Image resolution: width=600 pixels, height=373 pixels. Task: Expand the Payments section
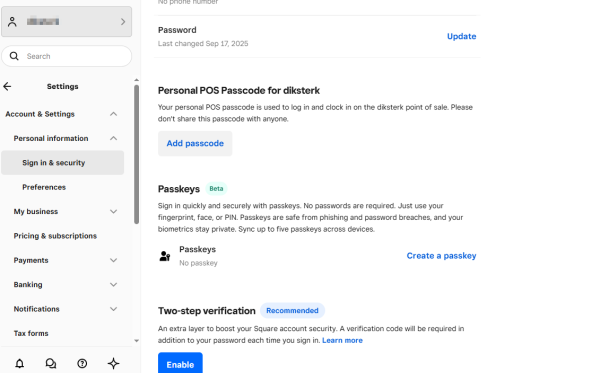point(113,261)
